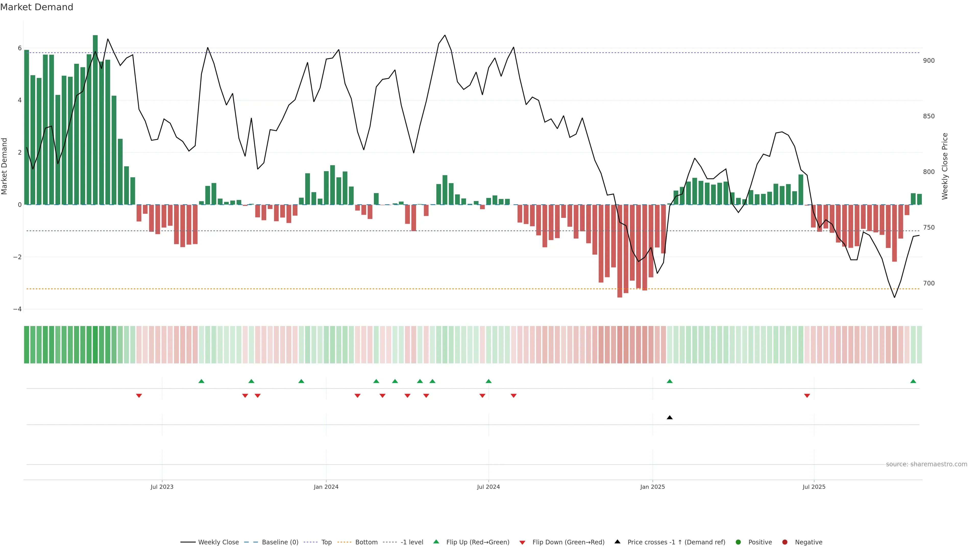Viewport: 980px width, 551px height.
Task: Click the source: sharemaestro.com text
Action: (x=926, y=464)
